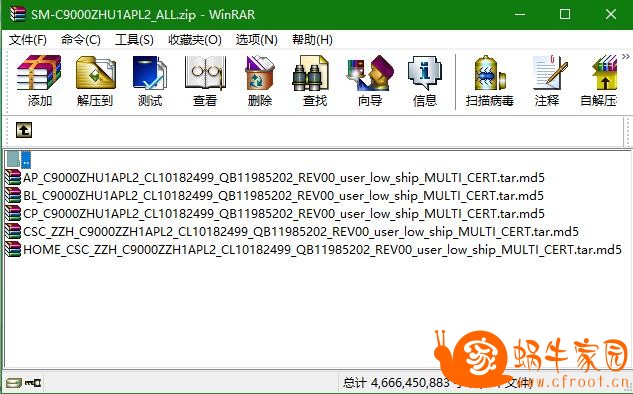Minimize the WinRAR window
This screenshot has height=394, width=633.
[520, 14]
